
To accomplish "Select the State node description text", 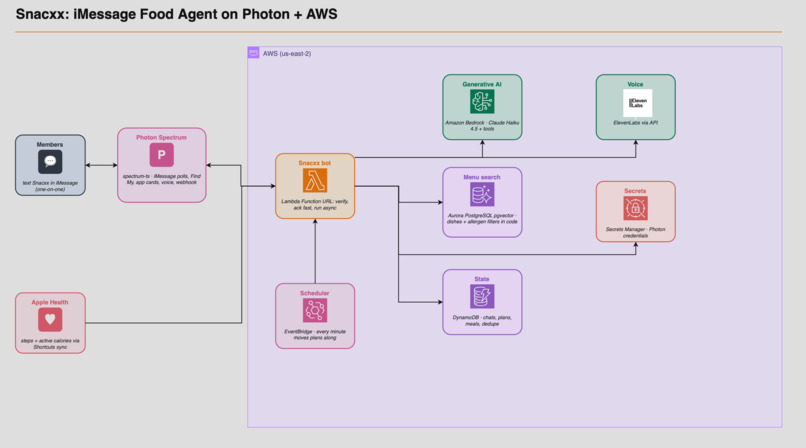I will pos(482,321).
